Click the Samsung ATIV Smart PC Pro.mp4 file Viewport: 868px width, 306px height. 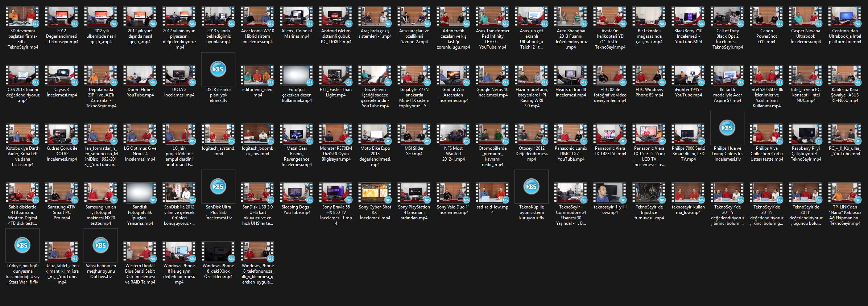(x=62, y=193)
